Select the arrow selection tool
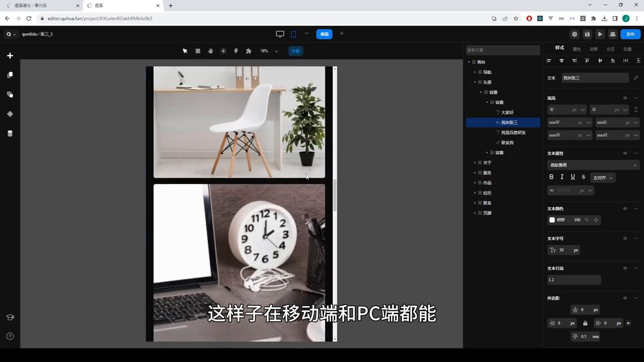 tap(185, 51)
